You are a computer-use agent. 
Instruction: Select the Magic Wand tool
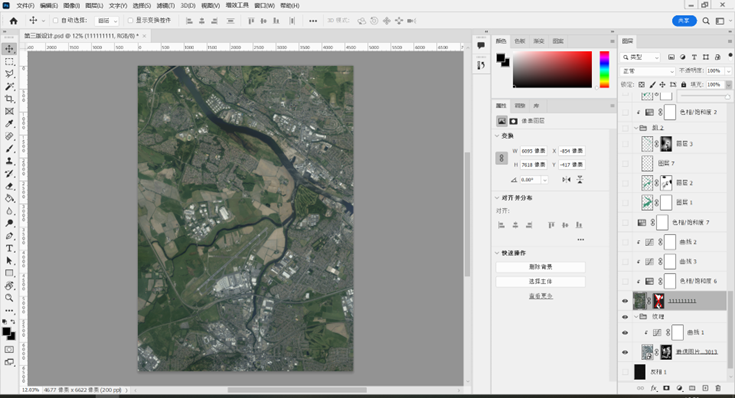(9, 87)
